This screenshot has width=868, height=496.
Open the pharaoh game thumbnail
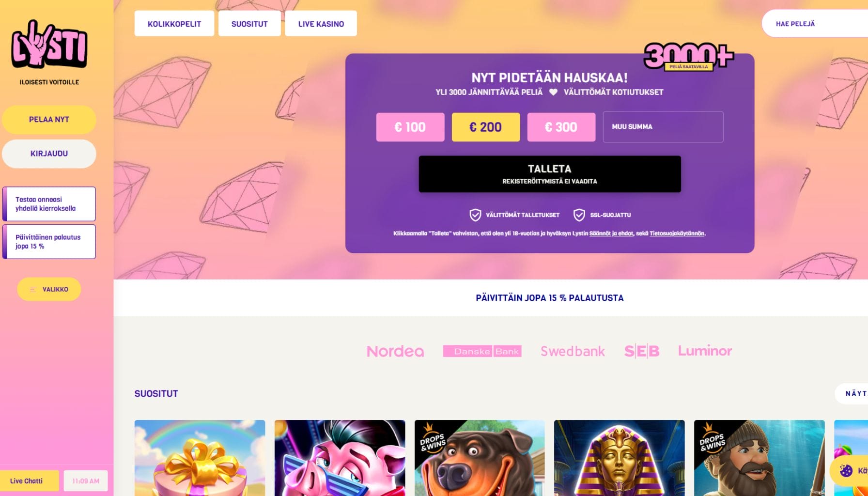620,458
